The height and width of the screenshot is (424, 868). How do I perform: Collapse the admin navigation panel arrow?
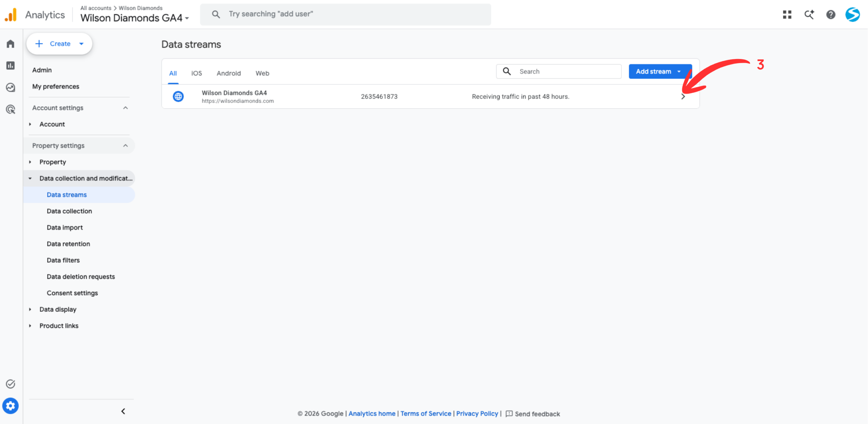click(123, 411)
